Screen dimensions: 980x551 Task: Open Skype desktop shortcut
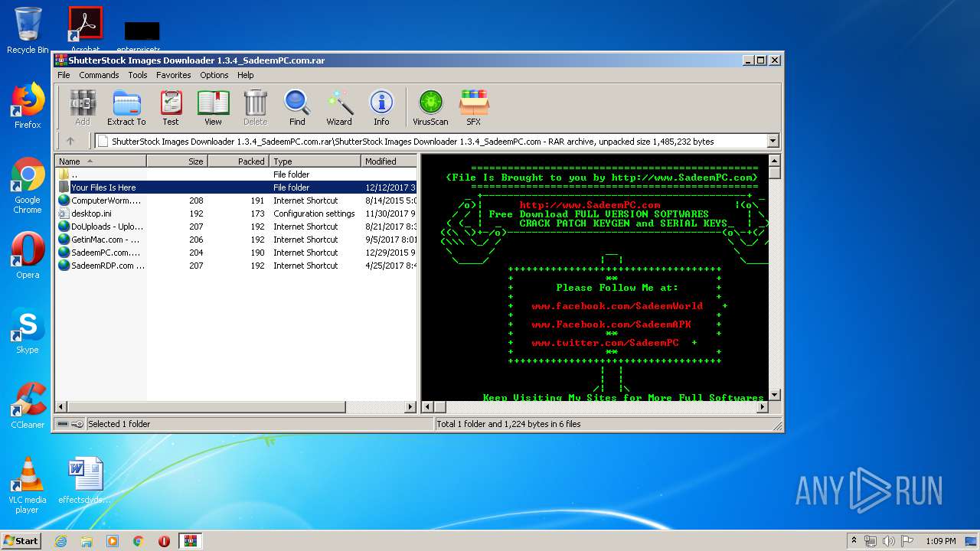coord(28,331)
